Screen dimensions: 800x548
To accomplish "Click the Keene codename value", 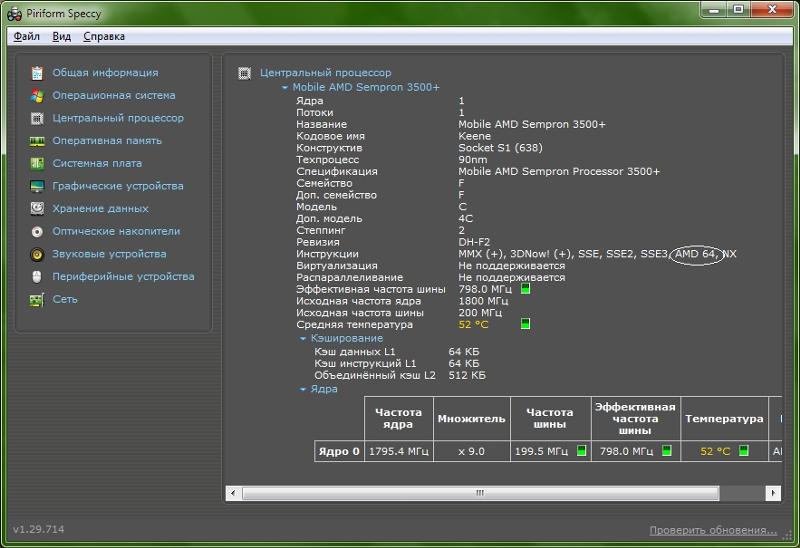I will click(474, 136).
